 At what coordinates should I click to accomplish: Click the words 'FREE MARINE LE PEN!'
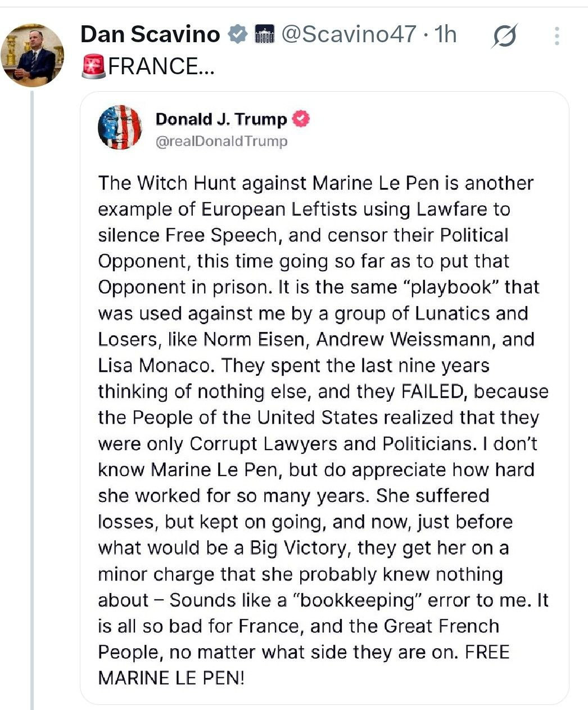click(x=304, y=665)
